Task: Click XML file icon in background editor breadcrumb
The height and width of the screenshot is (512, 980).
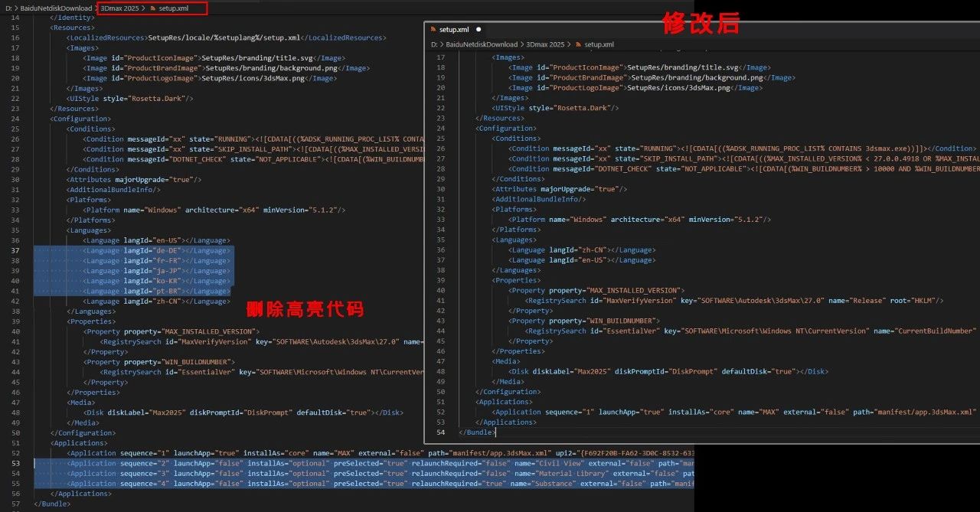Action: [153, 8]
